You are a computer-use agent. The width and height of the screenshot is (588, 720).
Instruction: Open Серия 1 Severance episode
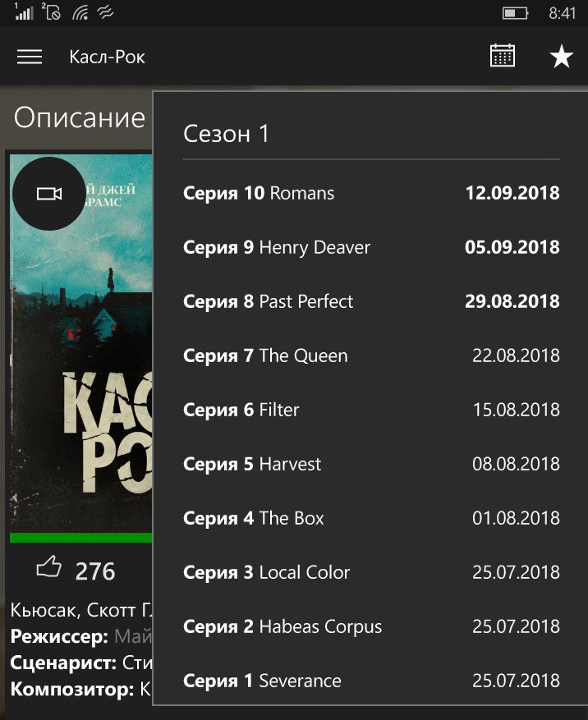[x=371, y=681]
